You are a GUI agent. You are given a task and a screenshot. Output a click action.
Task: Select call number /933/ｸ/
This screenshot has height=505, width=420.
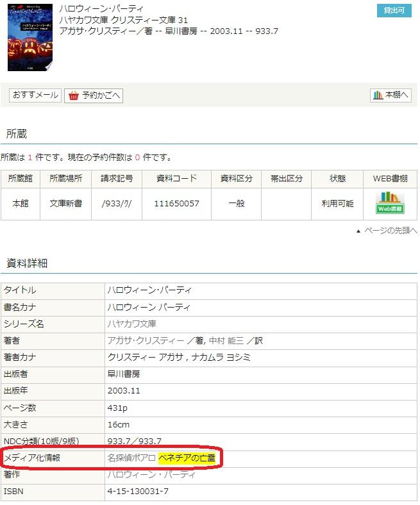coord(116,204)
